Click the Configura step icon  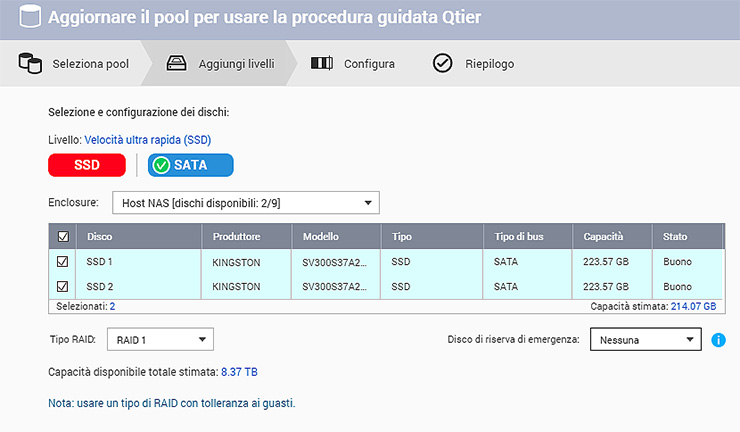click(x=321, y=64)
